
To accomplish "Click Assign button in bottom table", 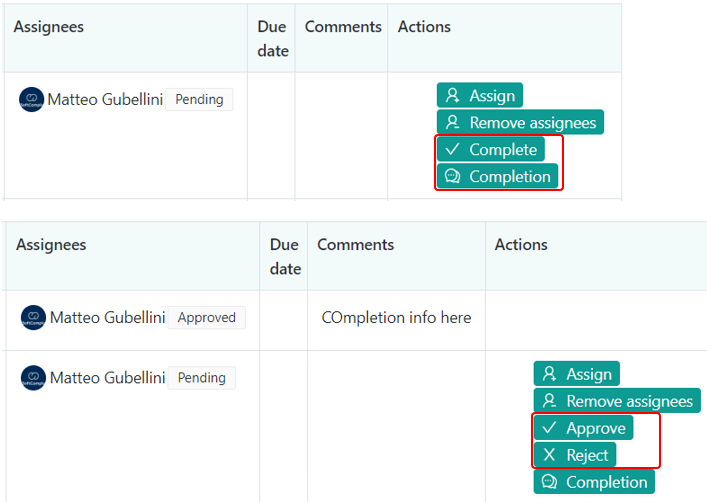I will click(x=577, y=374).
